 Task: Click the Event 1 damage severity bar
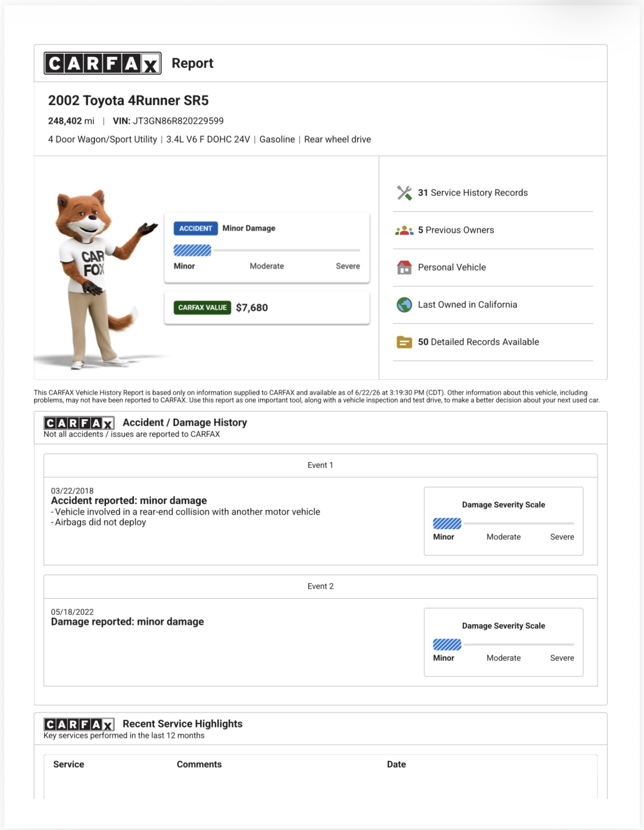point(504,523)
